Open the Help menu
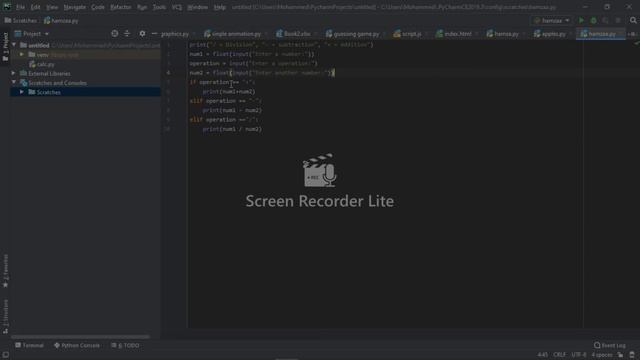 point(220,7)
